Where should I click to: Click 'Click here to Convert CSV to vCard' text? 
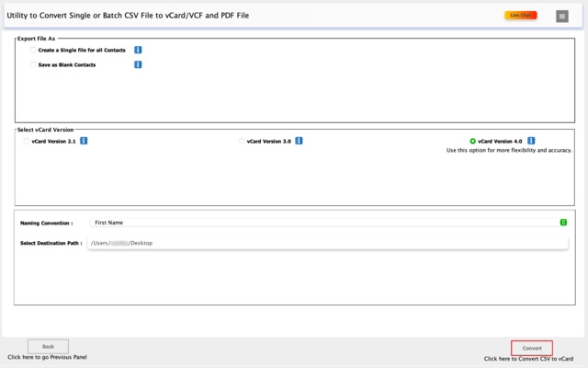(528, 359)
